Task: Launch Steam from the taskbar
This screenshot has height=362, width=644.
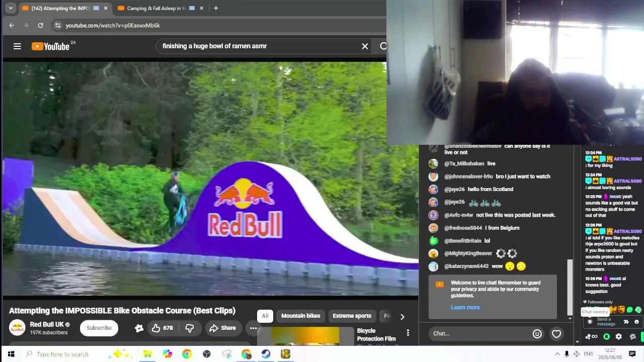Action: tap(266, 354)
